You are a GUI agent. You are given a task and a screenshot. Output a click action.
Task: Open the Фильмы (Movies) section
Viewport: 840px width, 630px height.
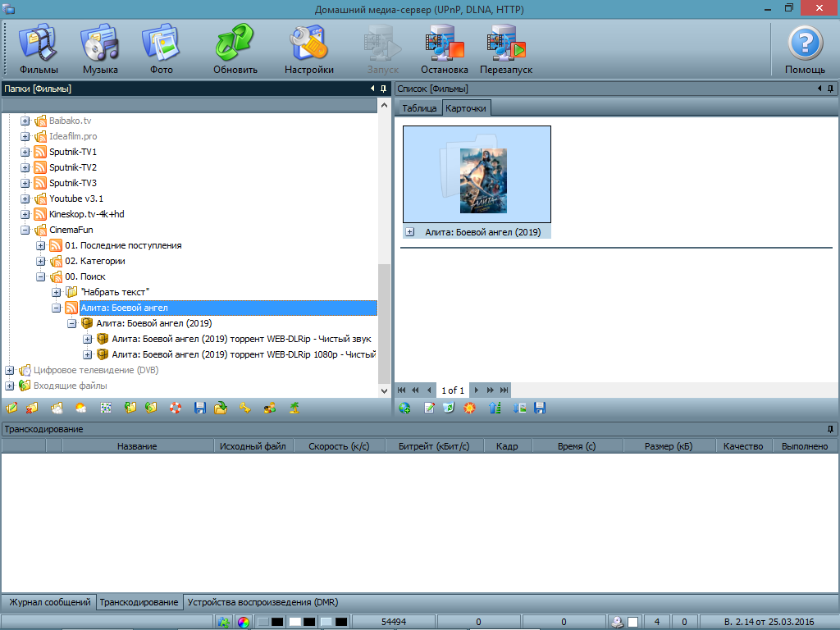click(39, 49)
